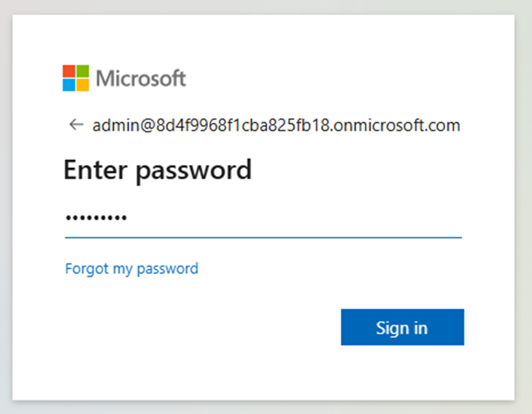This screenshot has height=414, width=532.
Task: Go back using the left arrow icon
Action: tap(77, 125)
